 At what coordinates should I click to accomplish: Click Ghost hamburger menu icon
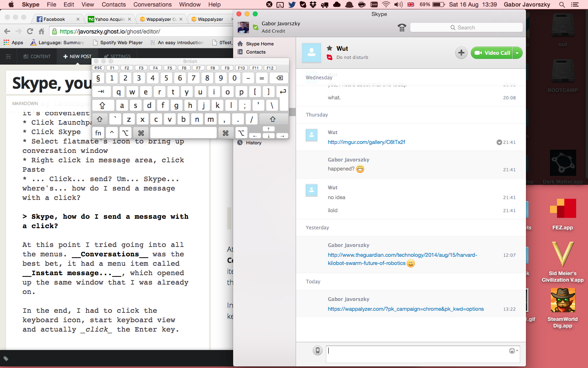click(8, 56)
